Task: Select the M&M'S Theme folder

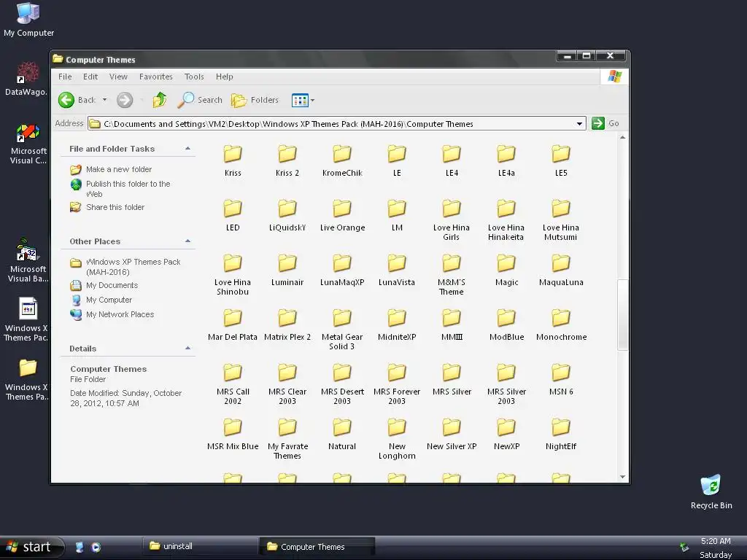Action: click(451, 275)
